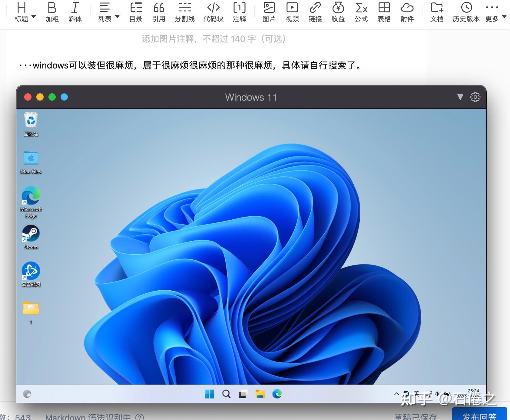Select the 回收站 recycle bin icon

click(x=31, y=125)
